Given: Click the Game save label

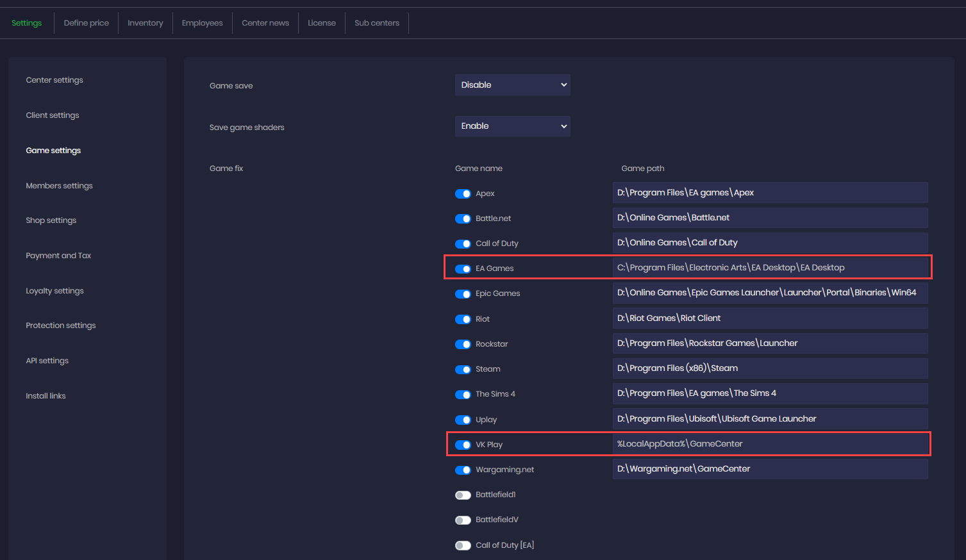Looking at the screenshot, I should click(x=231, y=86).
